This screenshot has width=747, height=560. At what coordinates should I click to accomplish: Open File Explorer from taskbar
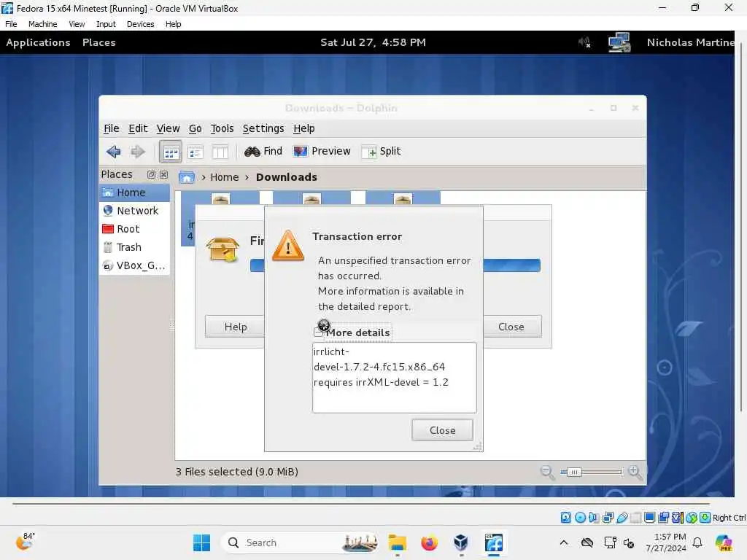398,542
